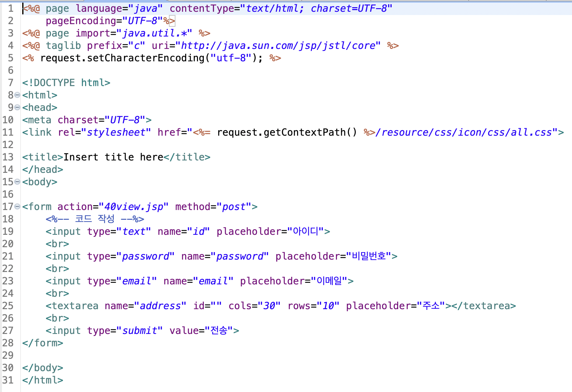
Task: Click rows value '10' on line 25
Action: click(x=328, y=306)
